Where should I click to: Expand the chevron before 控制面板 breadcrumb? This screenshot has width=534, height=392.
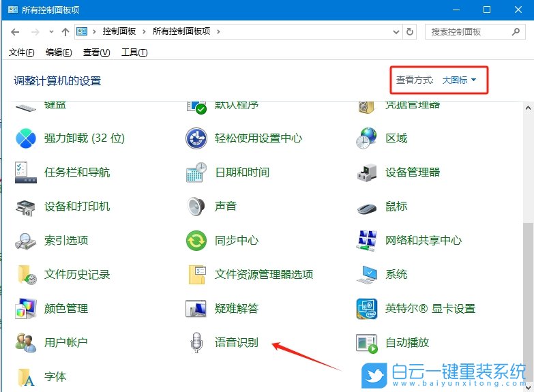click(x=94, y=31)
